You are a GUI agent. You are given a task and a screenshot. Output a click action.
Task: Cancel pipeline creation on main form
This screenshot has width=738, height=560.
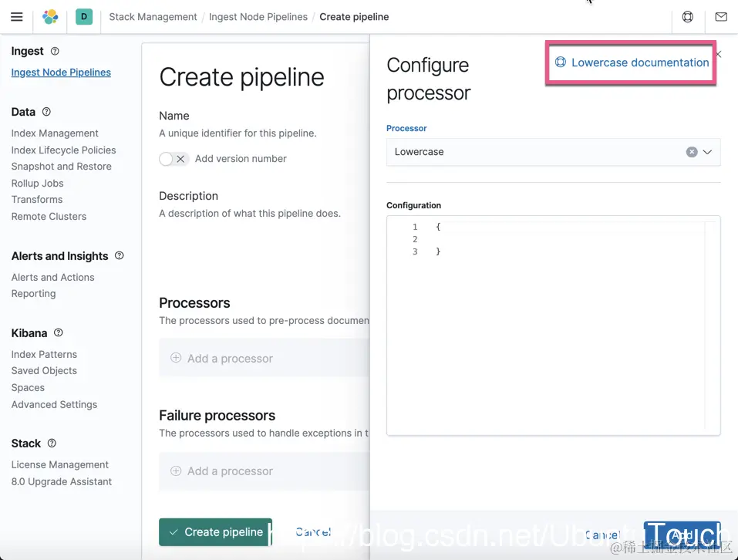pos(313,532)
